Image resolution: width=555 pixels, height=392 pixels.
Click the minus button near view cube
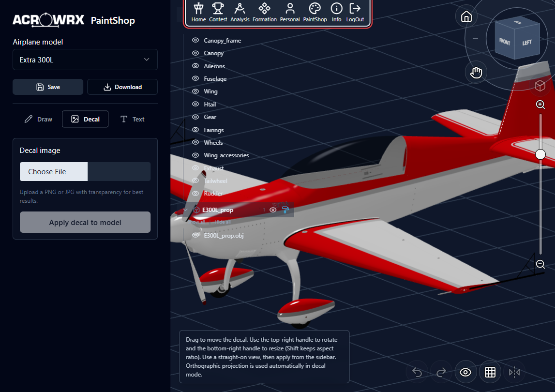pos(475,38)
